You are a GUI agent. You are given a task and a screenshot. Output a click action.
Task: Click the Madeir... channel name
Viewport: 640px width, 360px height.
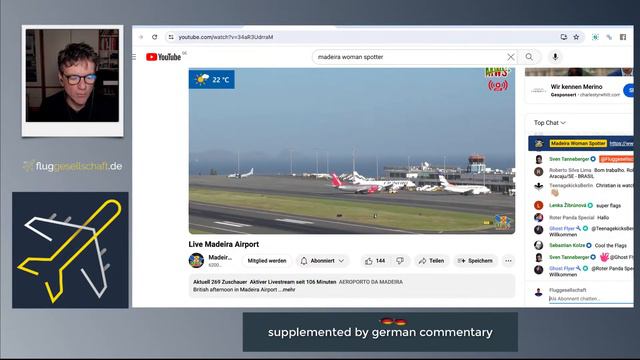(220, 257)
